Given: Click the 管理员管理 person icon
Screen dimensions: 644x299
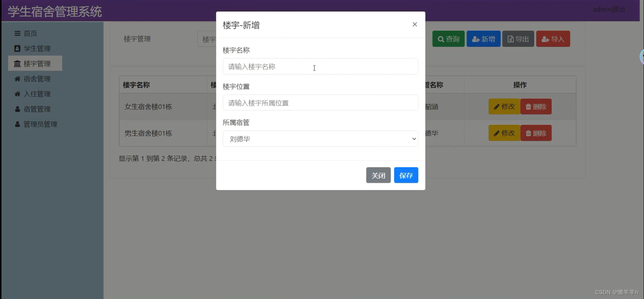Looking at the screenshot, I should (17, 124).
